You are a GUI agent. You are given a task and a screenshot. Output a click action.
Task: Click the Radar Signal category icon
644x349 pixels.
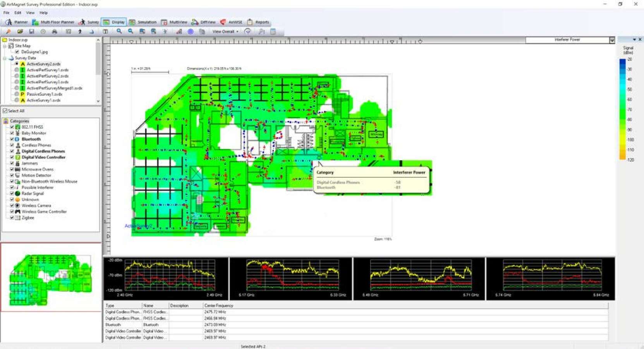point(17,194)
